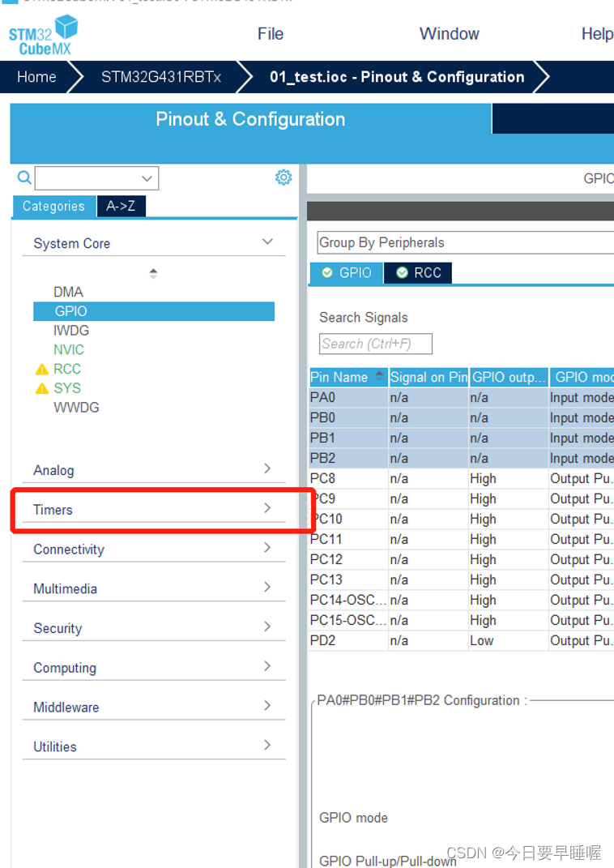
Task: Click the STM32G431RBTx breadcrumb
Action: point(161,77)
